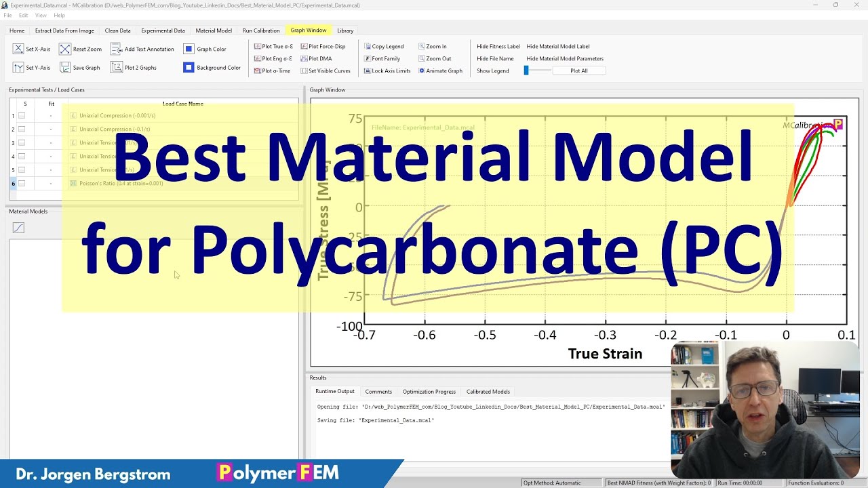Open the Help menu
Viewport: 868px width, 488px height.
[x=59, y=15]
